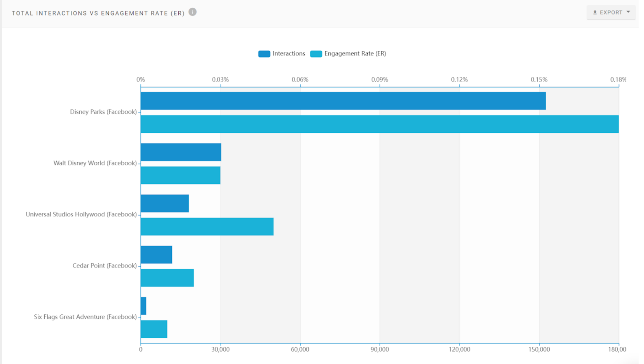Click the 'Disney Parks (Facebook)' axis label

click(103, 112)
